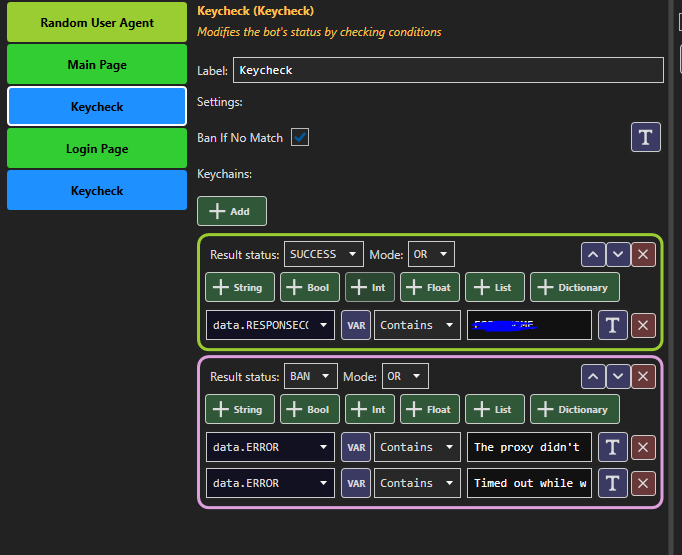
Task: Click the 'The proxy didn't' value field
Action: 529,447
